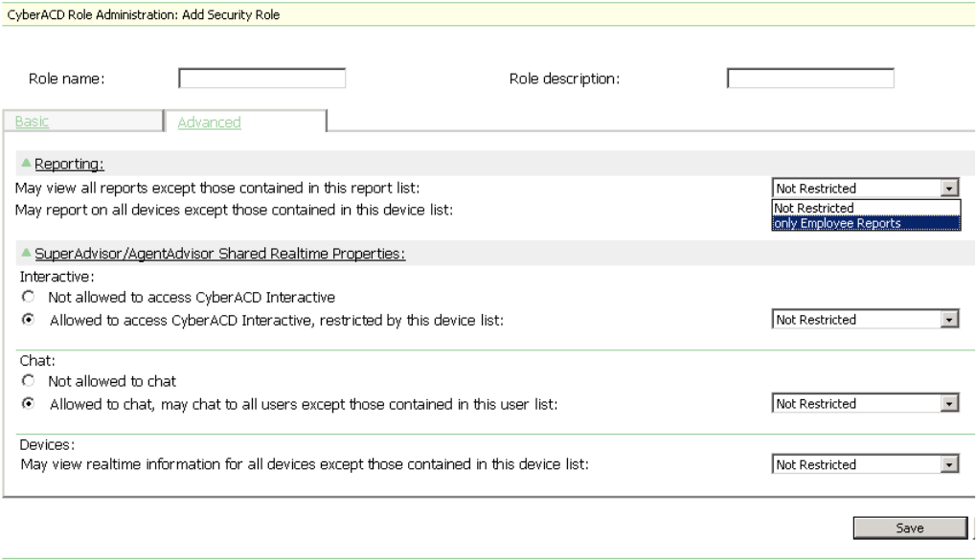The height and width of the screenshot is (560, 976).
Task: Collapse SuperAdvisor/AgentAdvisor Shared Realtime Properties triangle
Action: (x=26, y=254)
